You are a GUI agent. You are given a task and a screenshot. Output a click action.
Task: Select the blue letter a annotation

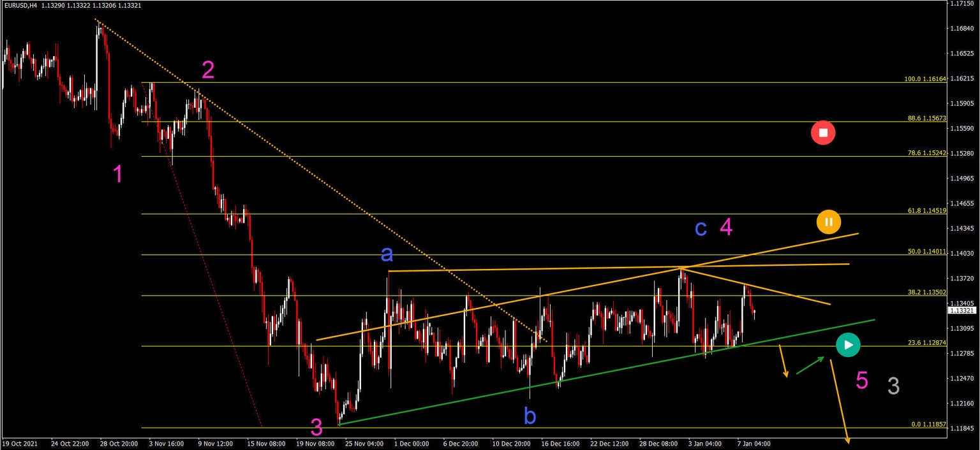coord(386,254)
